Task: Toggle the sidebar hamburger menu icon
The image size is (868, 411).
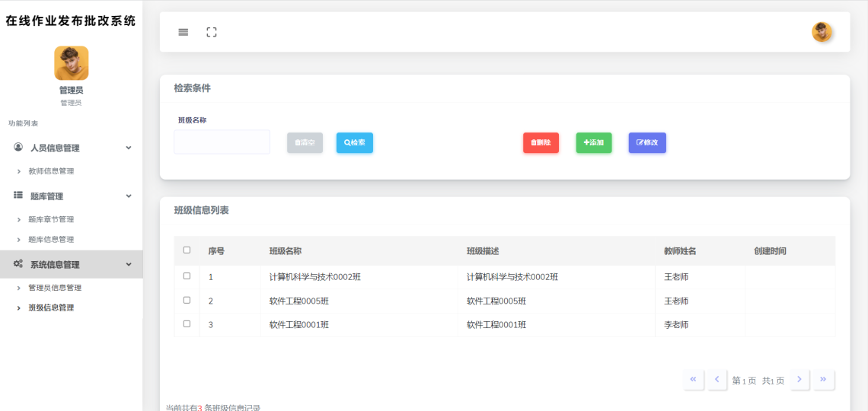Action: point(183,32)
